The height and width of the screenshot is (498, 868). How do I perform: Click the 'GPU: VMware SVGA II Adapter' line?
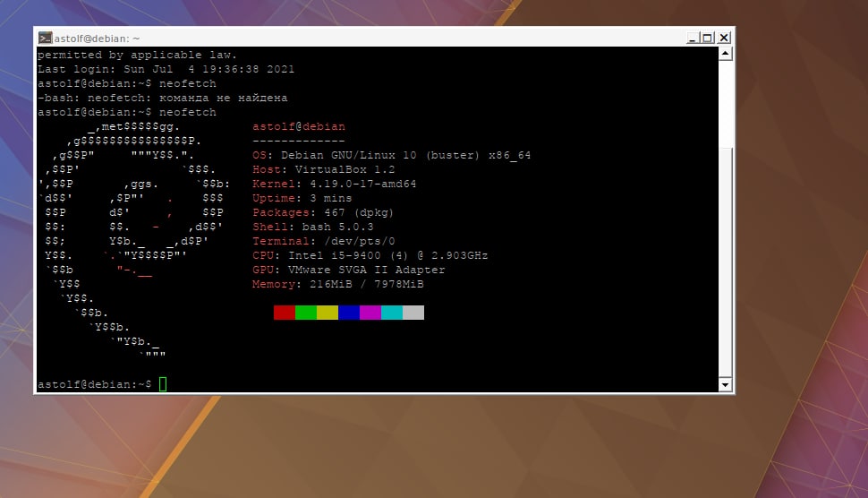pos(349,270)
